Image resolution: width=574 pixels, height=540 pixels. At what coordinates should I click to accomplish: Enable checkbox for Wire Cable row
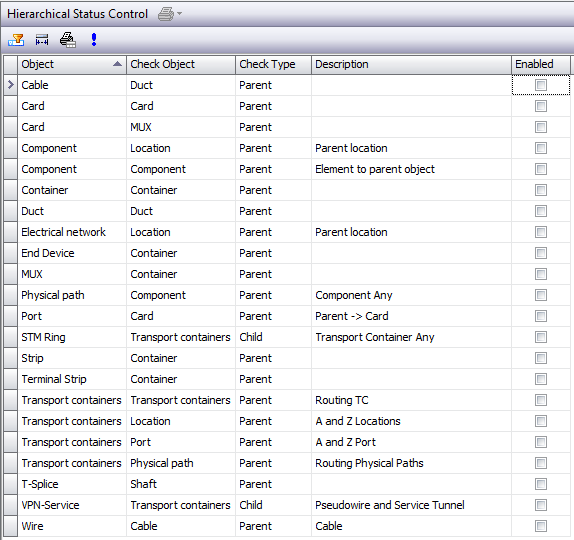point(541,526)
